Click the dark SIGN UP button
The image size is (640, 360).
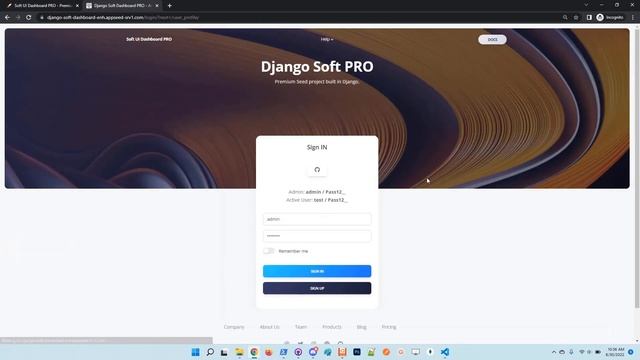317,288
